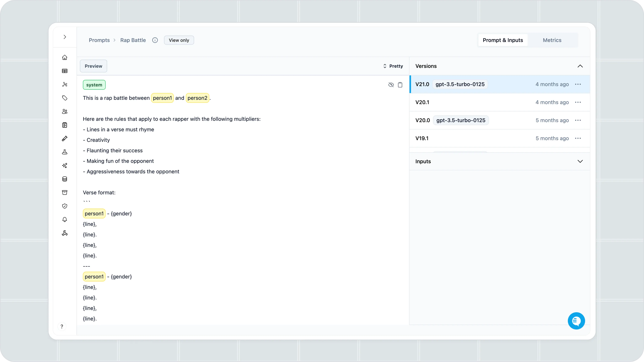Open the webhook icon in sidebar
The height and width of the screenshot is (362, 644).
pos(65,233)
